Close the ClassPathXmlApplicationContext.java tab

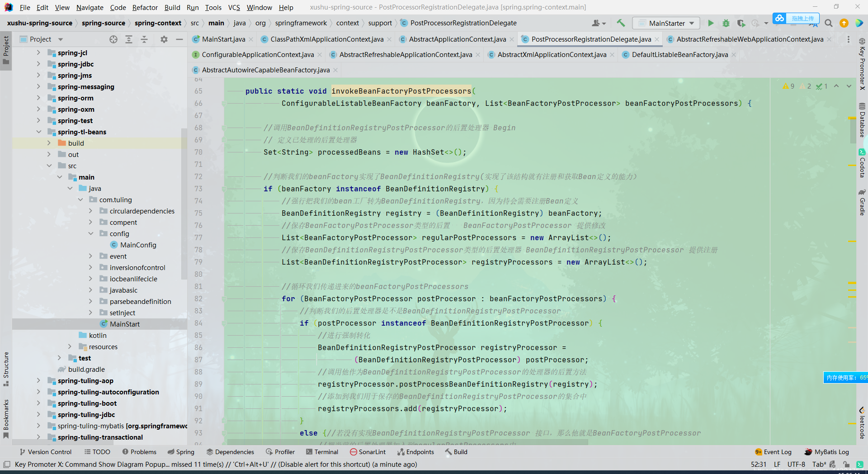click(x=389, y=40)
